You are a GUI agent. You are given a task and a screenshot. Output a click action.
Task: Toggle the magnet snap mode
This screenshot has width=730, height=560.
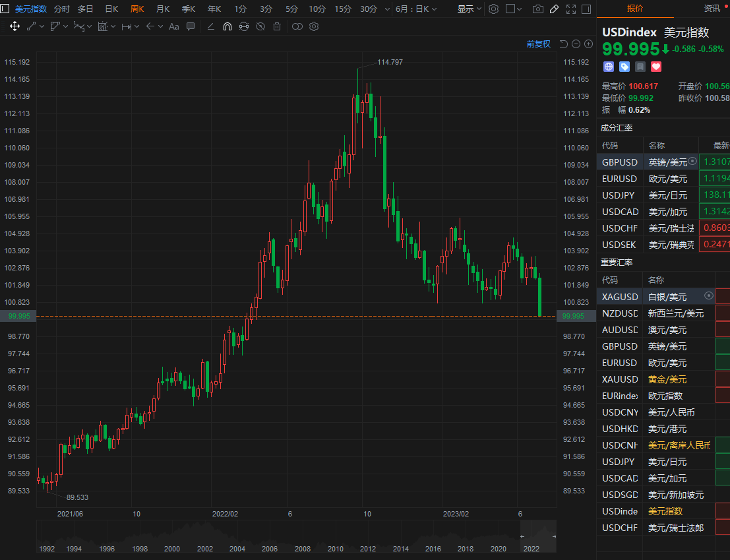tap(228, 26)
